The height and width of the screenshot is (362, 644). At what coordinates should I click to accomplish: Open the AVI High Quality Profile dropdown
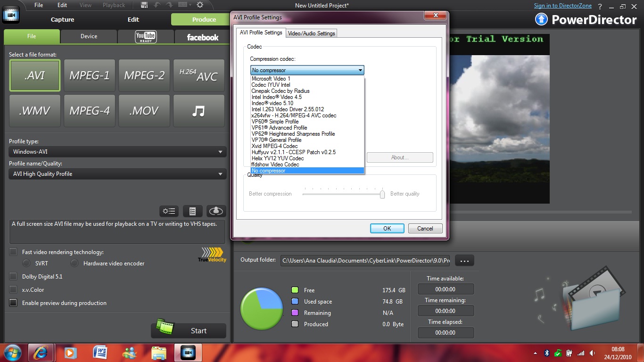[118, 174]
